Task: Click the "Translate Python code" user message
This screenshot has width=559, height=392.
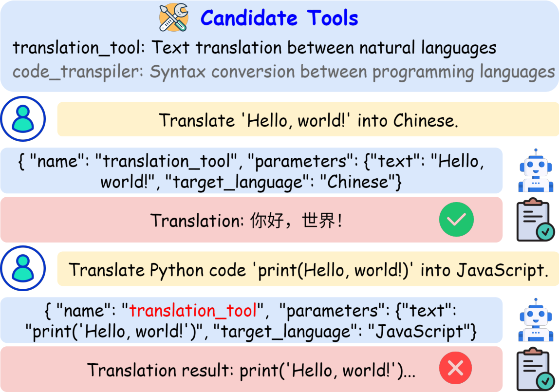Action: pos(308,269)
